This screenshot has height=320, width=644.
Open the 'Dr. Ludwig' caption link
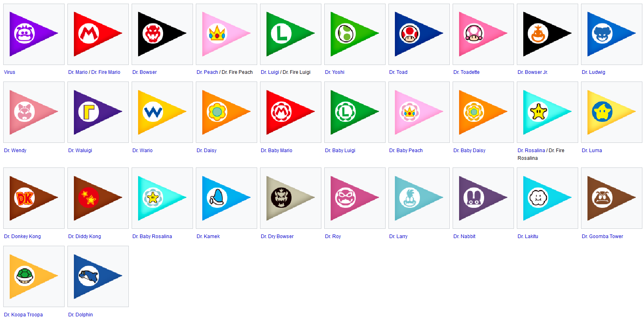point(594,72)
